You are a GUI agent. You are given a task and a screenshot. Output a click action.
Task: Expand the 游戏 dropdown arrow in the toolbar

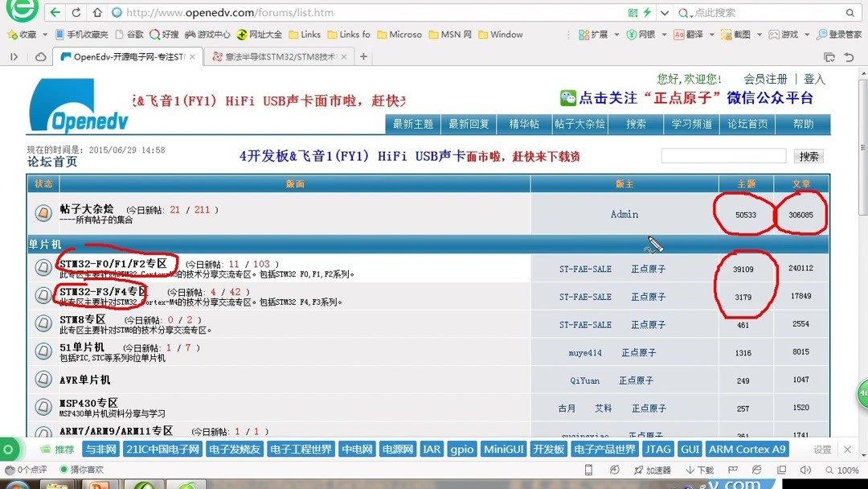[x=807, y=35]
